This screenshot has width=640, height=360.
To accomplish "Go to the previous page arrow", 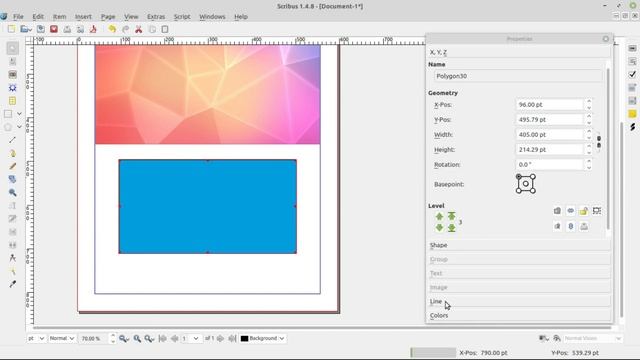I will click(x=175, y=338).
